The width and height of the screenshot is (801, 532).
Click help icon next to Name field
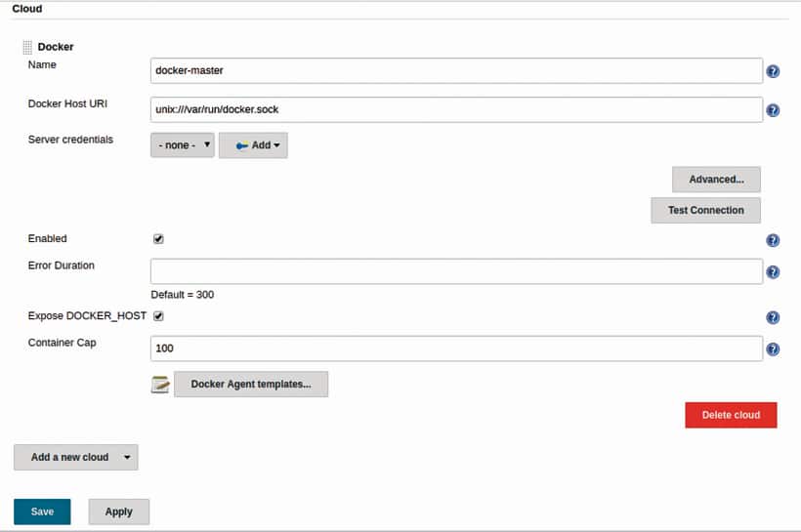click(x=773, y=71)
